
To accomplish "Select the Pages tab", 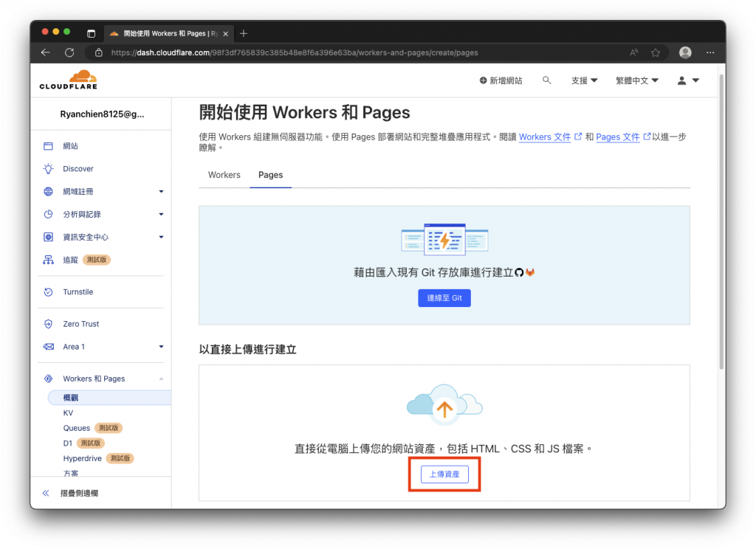I will click(x=270, y=175).
